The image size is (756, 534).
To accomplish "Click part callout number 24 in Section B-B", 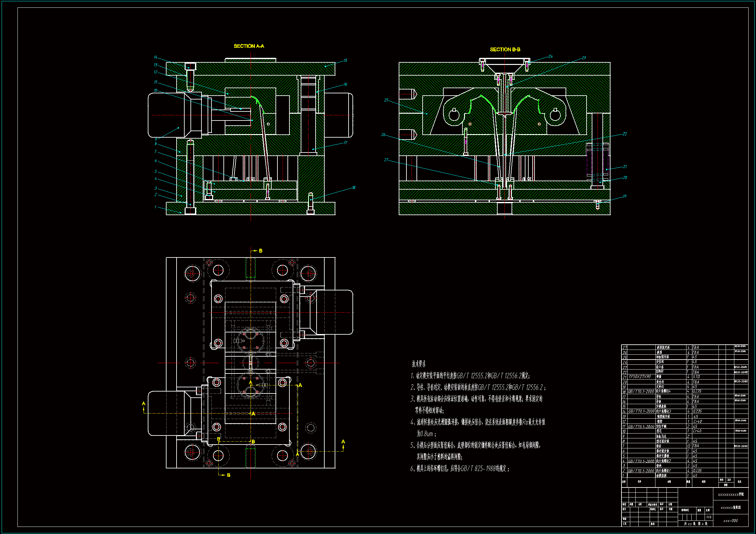I will [x=550, y=57].
